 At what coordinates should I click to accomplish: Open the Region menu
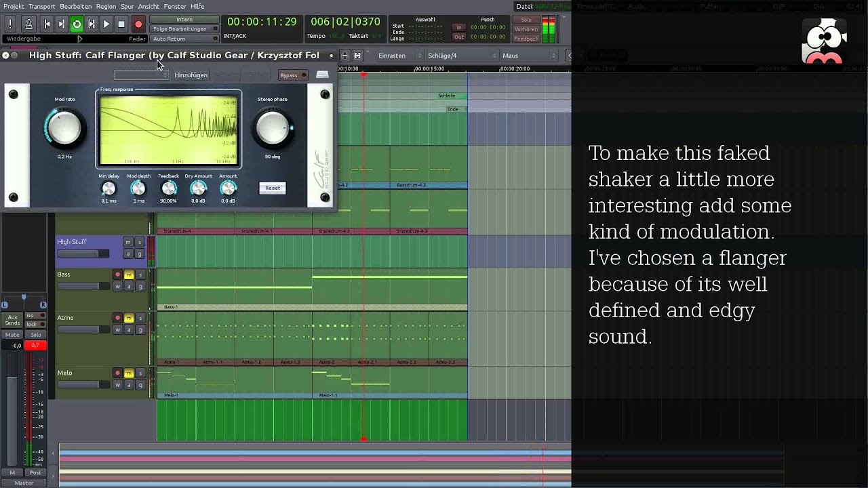106,6
